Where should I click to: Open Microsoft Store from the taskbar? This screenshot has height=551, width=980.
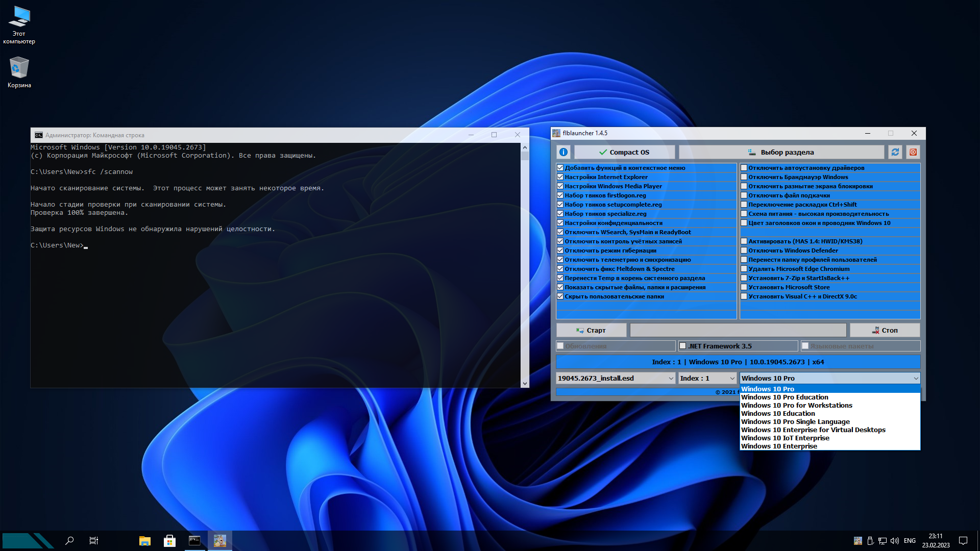169,541
